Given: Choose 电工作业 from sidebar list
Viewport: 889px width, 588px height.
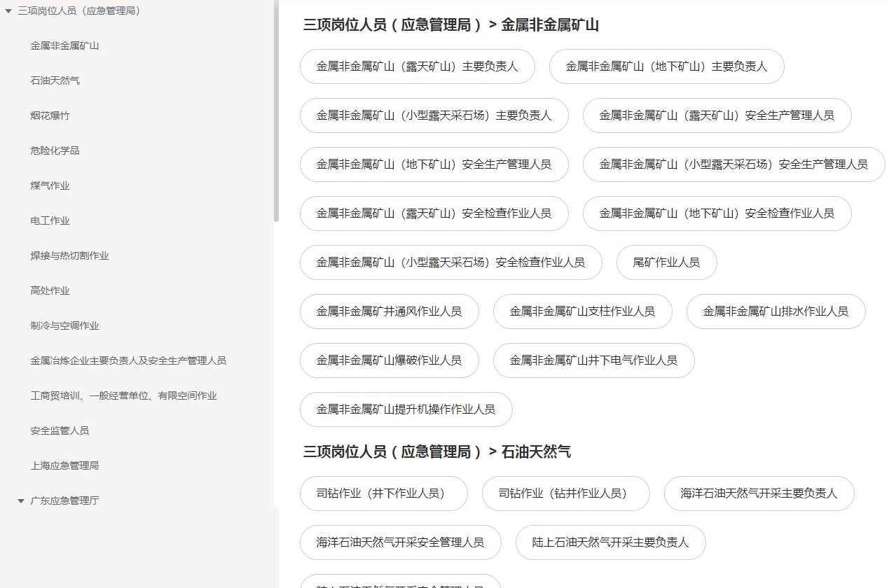Looking at the screenshot, I should (x=50, y=221).
